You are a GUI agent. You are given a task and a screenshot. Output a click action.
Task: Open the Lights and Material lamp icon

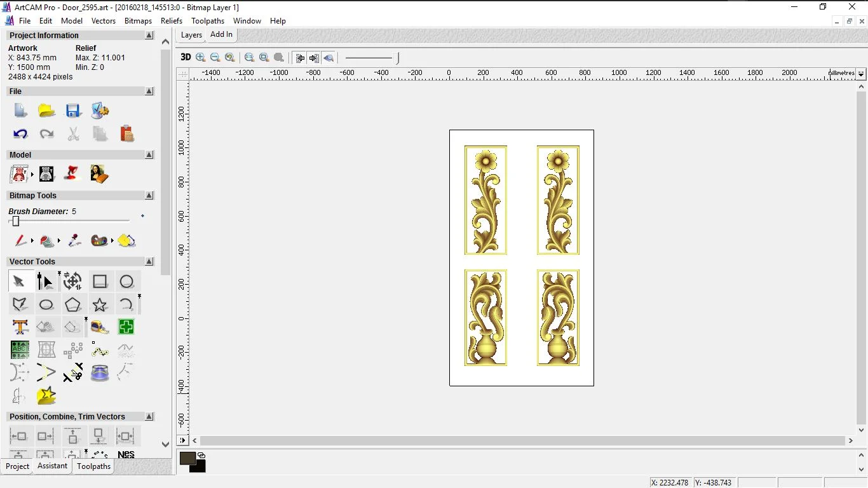72,173
